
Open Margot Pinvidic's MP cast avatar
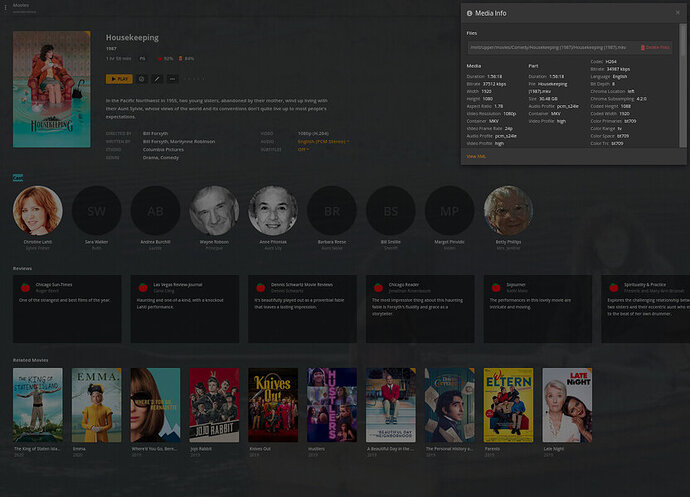point(449,210)
